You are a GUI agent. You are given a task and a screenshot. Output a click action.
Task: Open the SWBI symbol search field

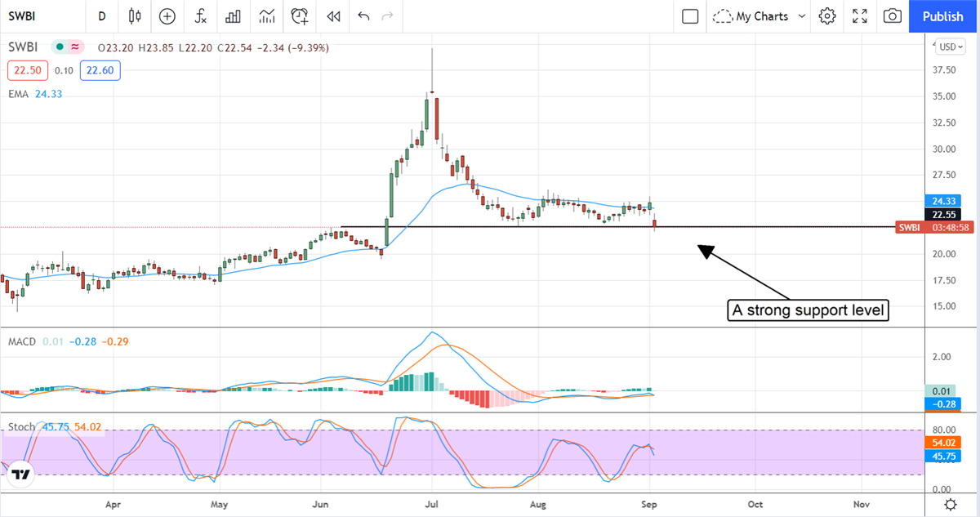(x=41, y=16)
